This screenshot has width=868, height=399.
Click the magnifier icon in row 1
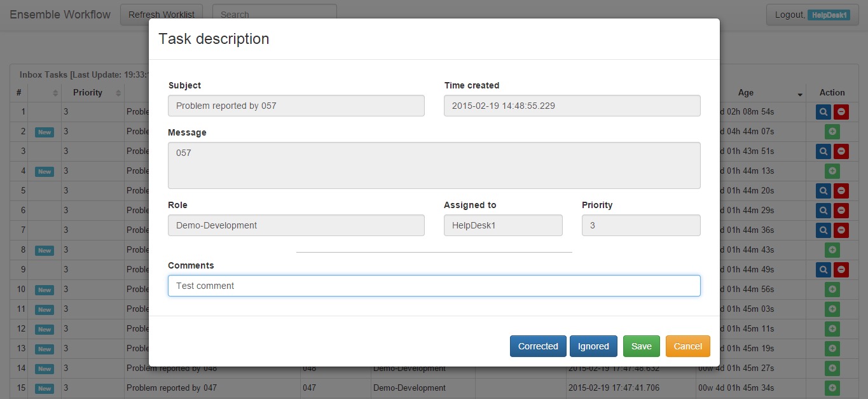click(x=823, y=112)
